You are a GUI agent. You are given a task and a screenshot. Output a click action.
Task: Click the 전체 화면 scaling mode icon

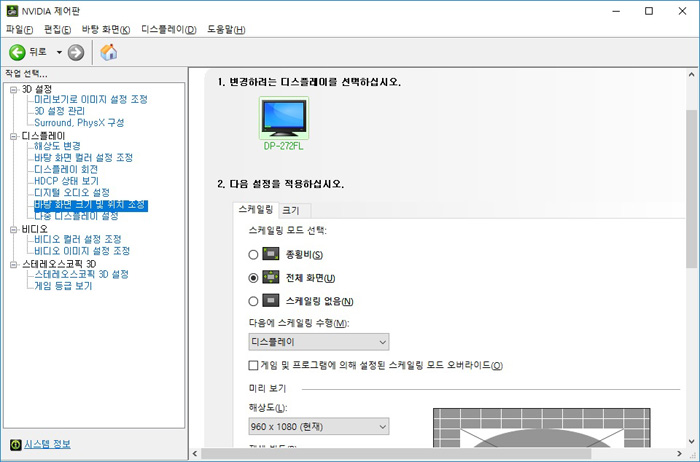271,277
